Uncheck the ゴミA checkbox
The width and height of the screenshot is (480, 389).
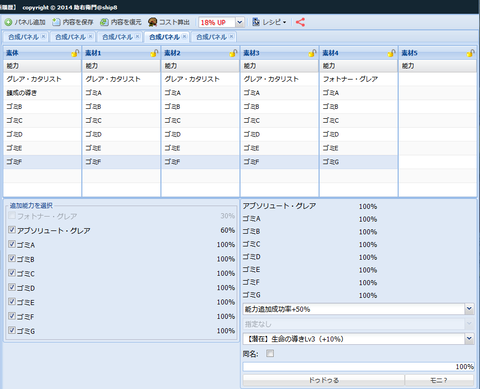(12, 244)
